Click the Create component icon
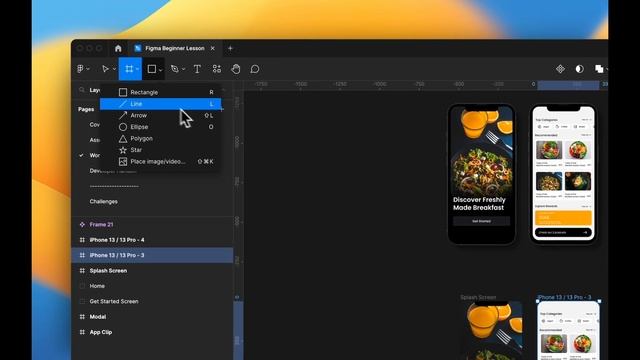Image resolution: width=640 pixels, height=360 pixels. (x=560, y=69)
